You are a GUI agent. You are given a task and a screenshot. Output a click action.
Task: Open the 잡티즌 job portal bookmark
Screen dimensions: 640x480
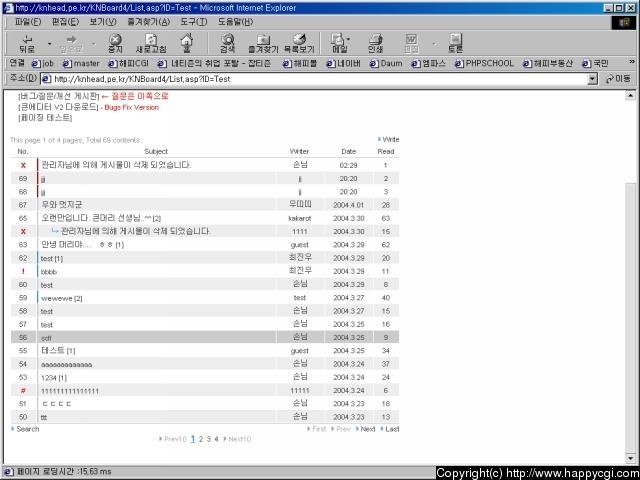tap(215, 64)
